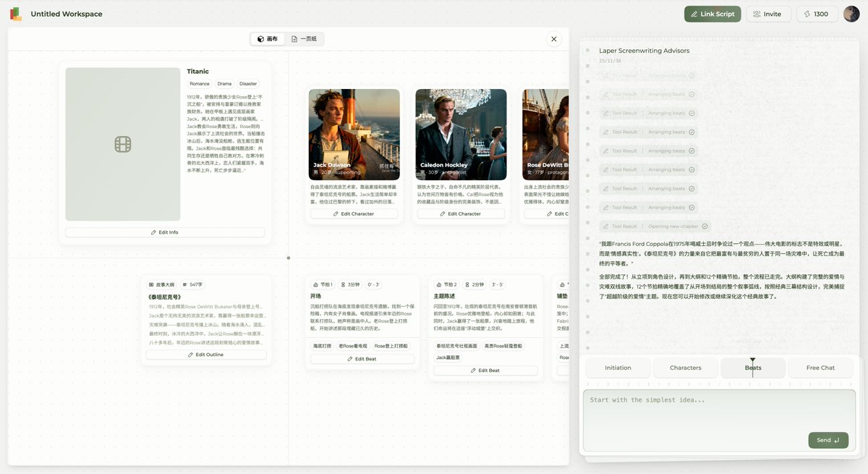The width and height of the screenshot is (868, 474).
Task: Open the Free Chat tab
Action: click(x=820, y=367)
